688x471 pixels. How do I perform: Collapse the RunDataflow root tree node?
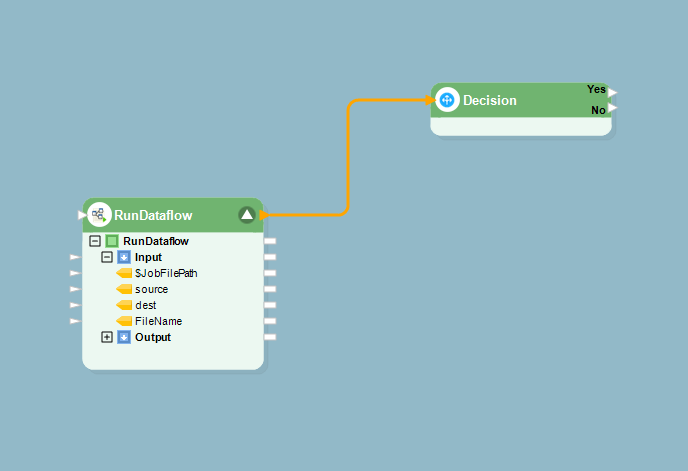click(95, 241)
